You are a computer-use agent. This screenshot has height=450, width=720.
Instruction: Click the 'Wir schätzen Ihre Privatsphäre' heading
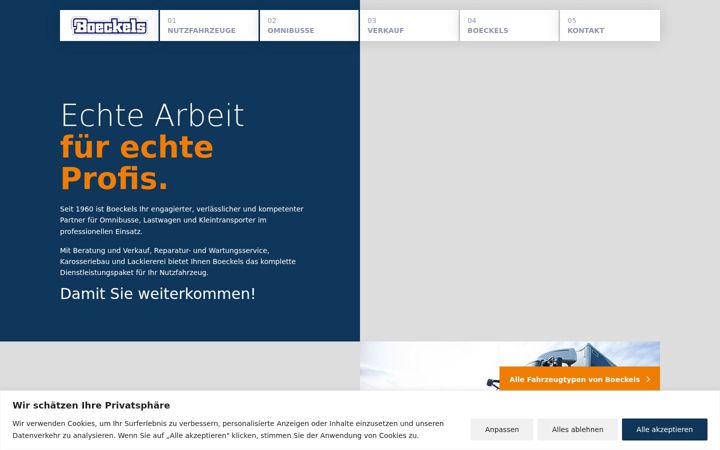pos(91,405)
